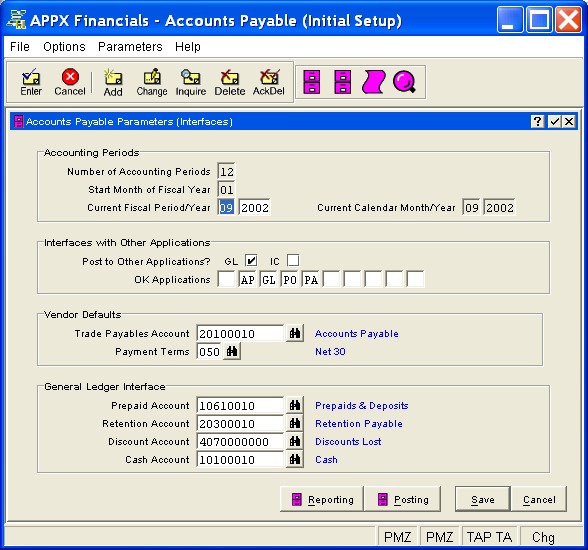
Task: Select the Add record toolbar icon
Action: [113, 82]
